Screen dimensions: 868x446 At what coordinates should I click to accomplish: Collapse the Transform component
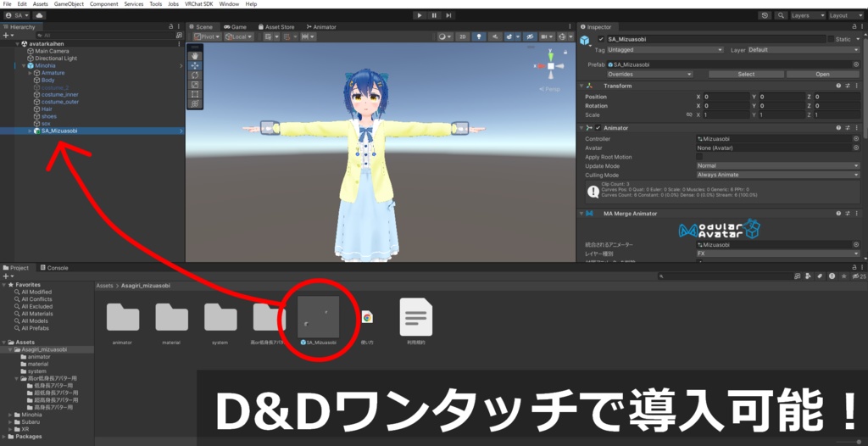point(581,86)
